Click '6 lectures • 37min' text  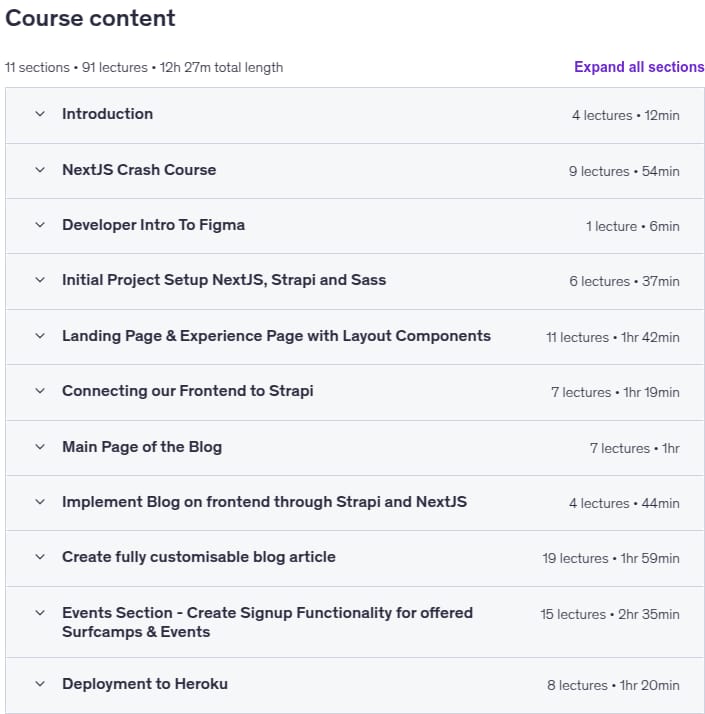click(624, 281)
